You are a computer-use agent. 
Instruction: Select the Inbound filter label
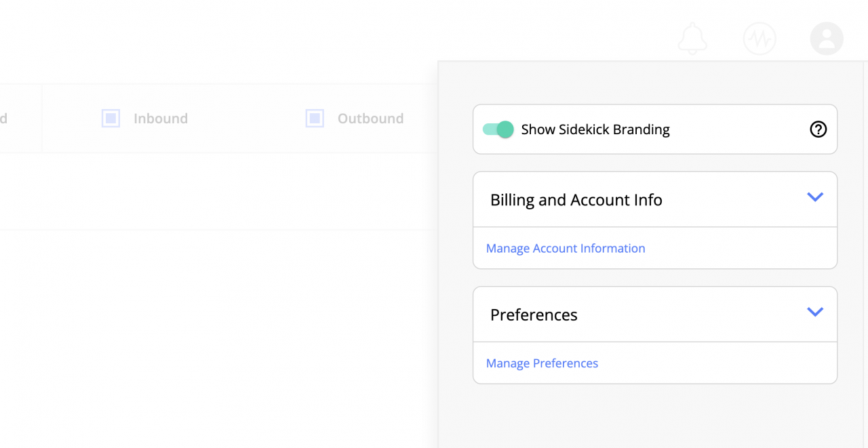160,118
